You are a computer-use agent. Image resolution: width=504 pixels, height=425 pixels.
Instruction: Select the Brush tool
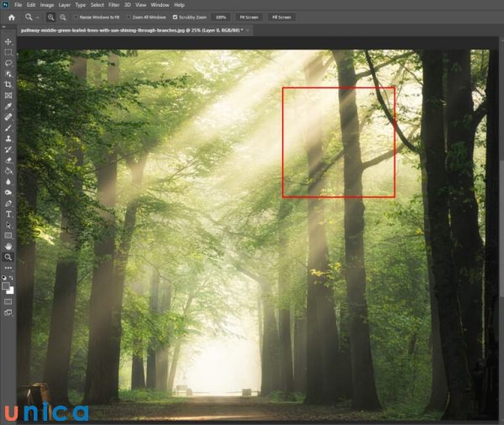pos(8,128)
